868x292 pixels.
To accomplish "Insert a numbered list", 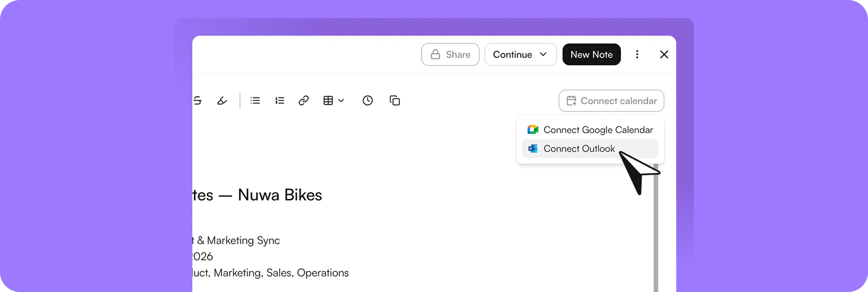I will click(x=280, y=100).
